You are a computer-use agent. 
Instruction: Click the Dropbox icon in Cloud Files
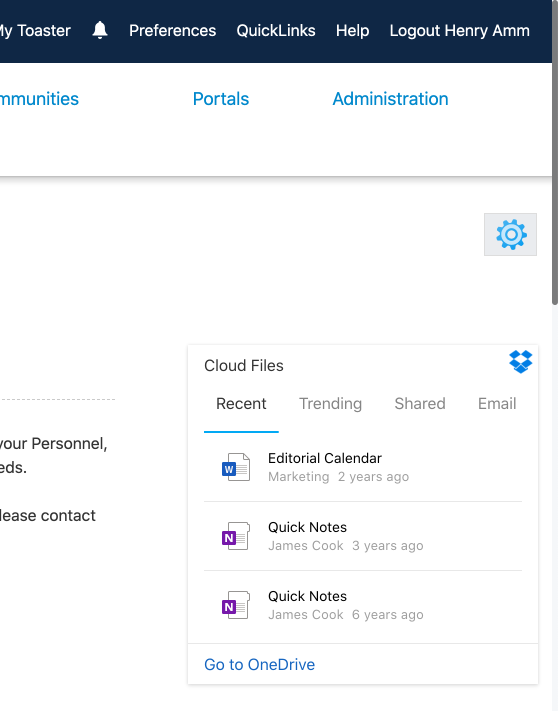click(x=520, y=361)
